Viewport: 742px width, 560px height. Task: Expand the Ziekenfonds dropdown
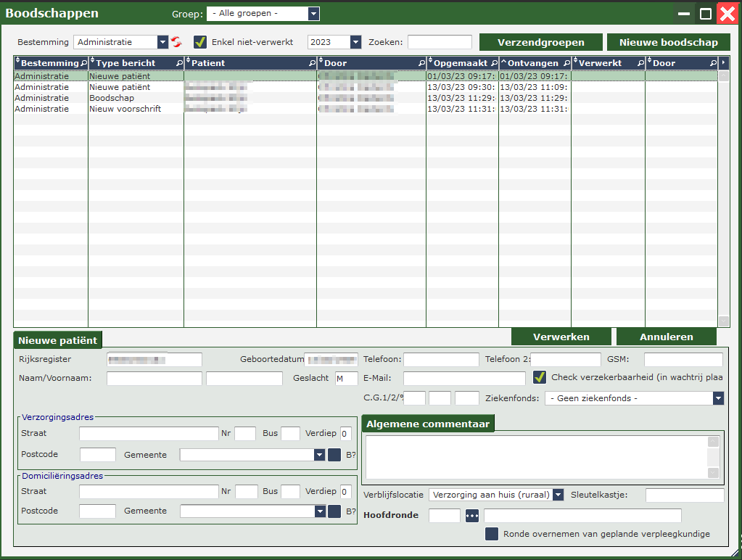pyautogui.click(x=718, y=398)
